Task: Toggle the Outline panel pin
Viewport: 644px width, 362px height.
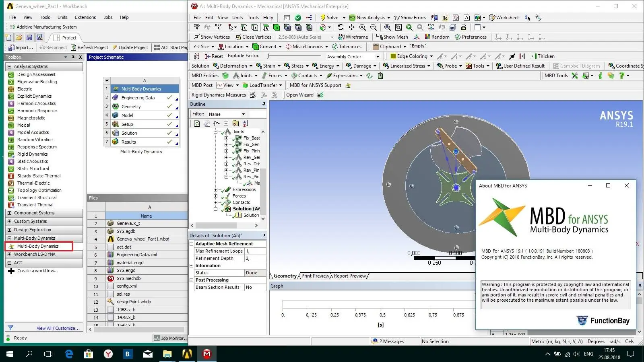Action: point(264,104)
